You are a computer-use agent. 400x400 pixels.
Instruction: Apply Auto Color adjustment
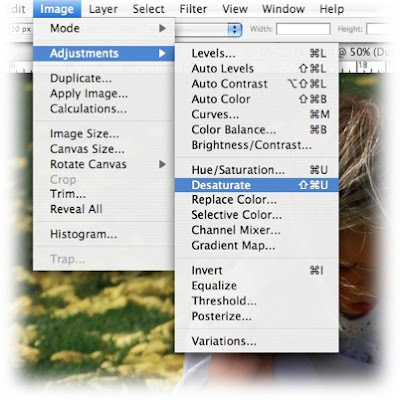(257, 99)
